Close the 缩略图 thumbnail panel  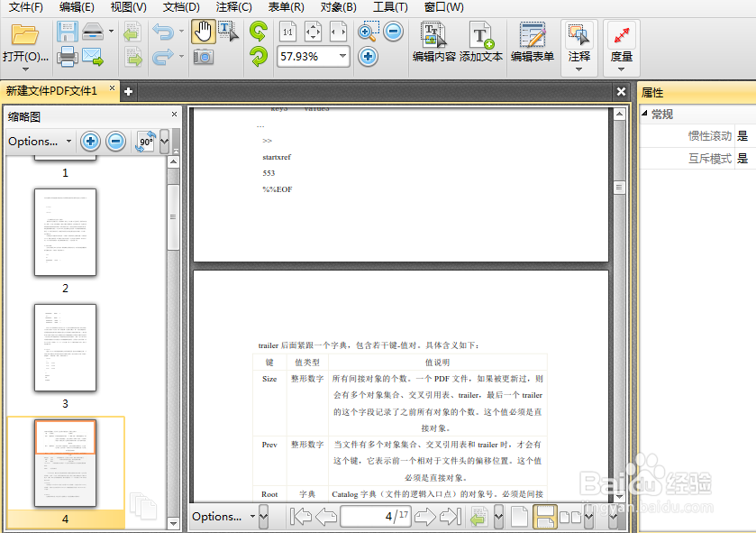(175, 115)
